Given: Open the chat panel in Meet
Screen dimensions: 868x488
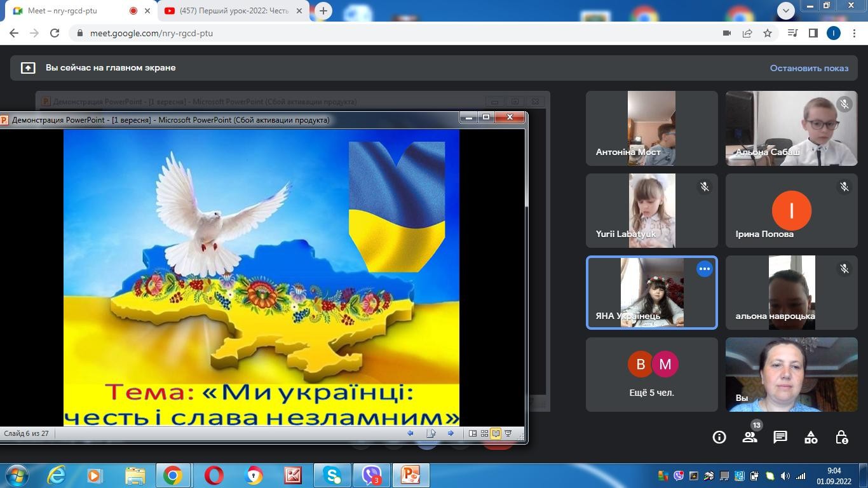Looking at the screenshot, I should (780, 437).
